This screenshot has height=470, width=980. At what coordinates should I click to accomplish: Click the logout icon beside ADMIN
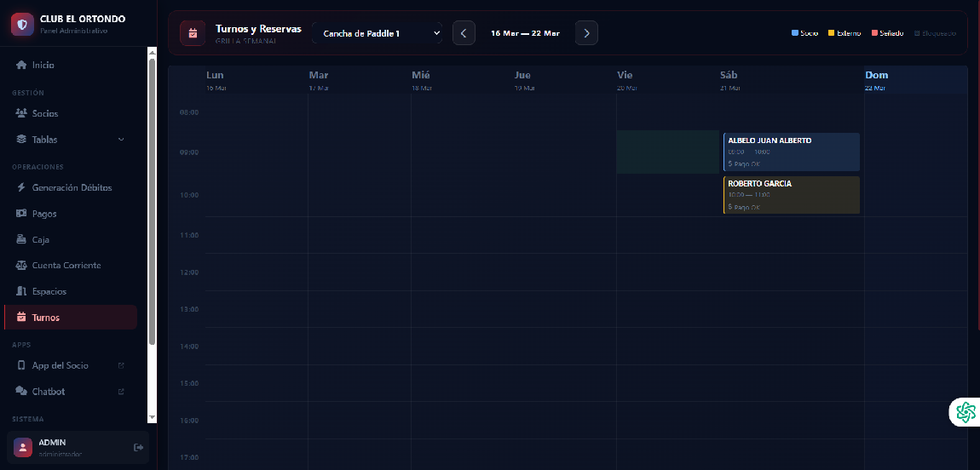coord(139,448)
